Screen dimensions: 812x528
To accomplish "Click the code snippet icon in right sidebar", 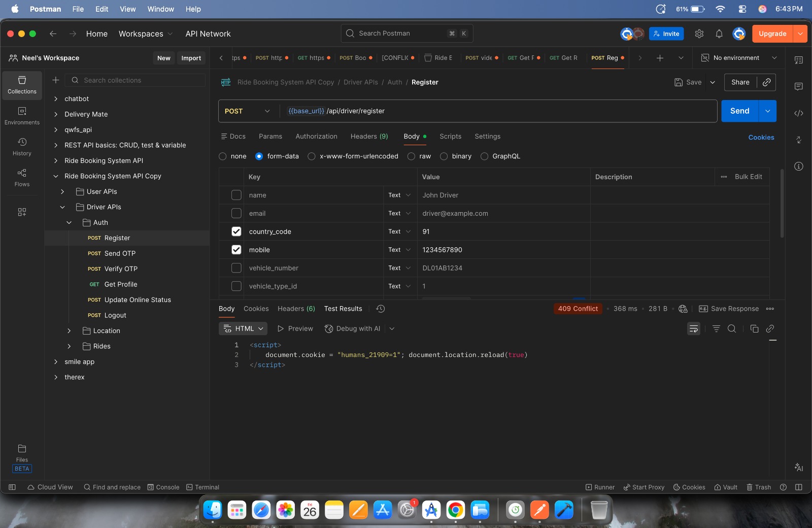I will (798, 113).
